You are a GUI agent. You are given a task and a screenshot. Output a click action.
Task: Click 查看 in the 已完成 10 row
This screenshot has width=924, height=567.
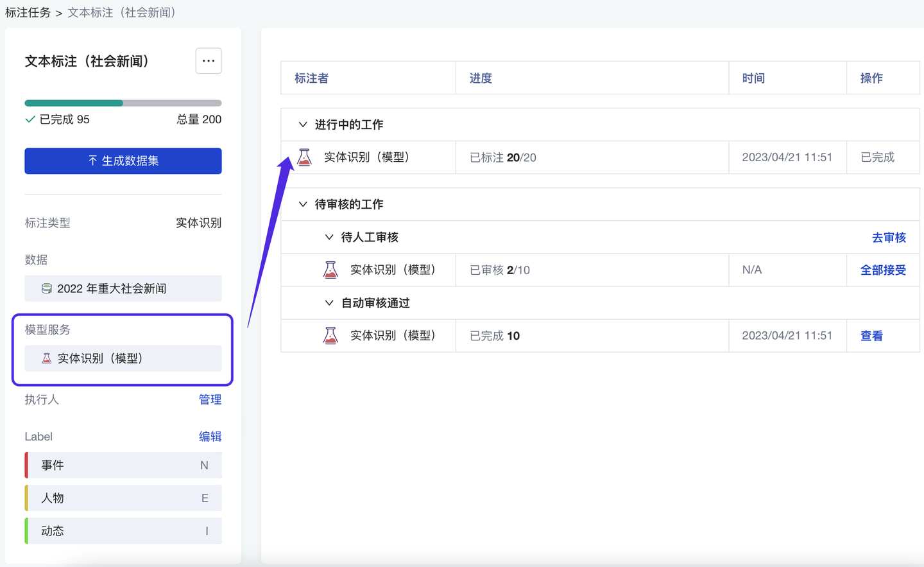(871, 335)
